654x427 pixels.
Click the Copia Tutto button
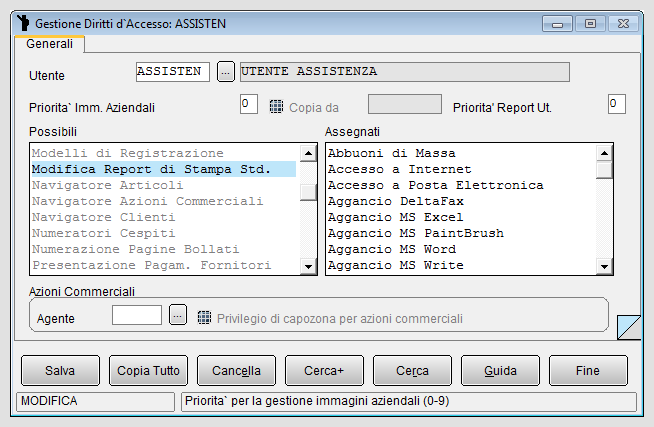click(x=148, y=370)
